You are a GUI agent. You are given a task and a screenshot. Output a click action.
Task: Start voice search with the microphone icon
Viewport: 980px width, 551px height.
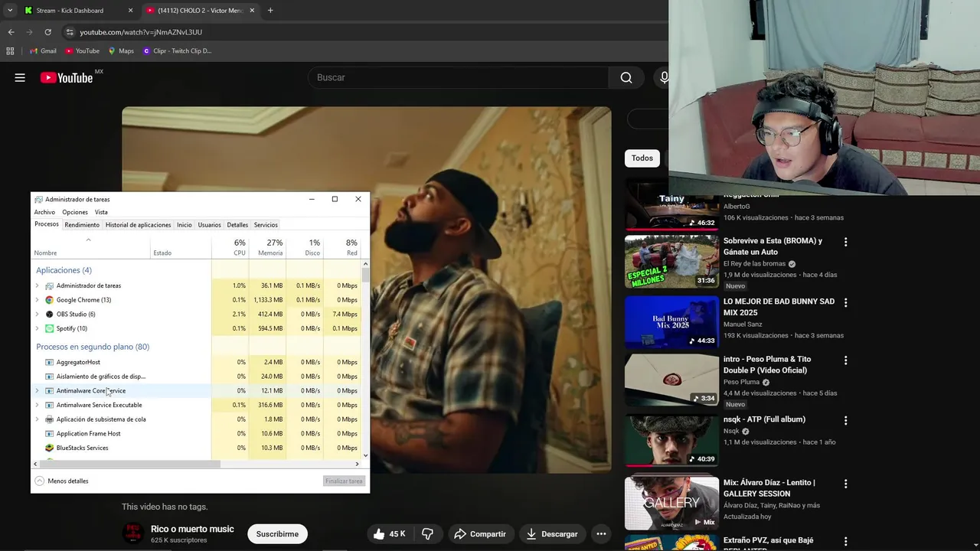663,77
